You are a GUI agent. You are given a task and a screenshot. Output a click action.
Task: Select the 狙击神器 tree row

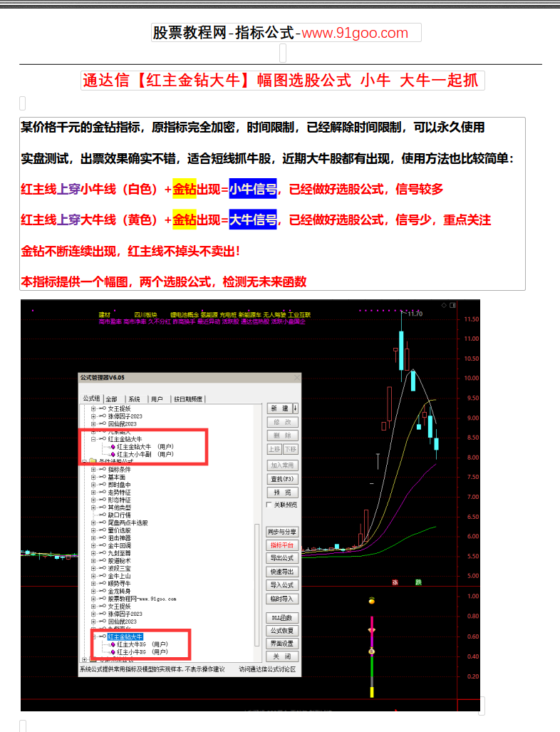[x=120, y=538]
